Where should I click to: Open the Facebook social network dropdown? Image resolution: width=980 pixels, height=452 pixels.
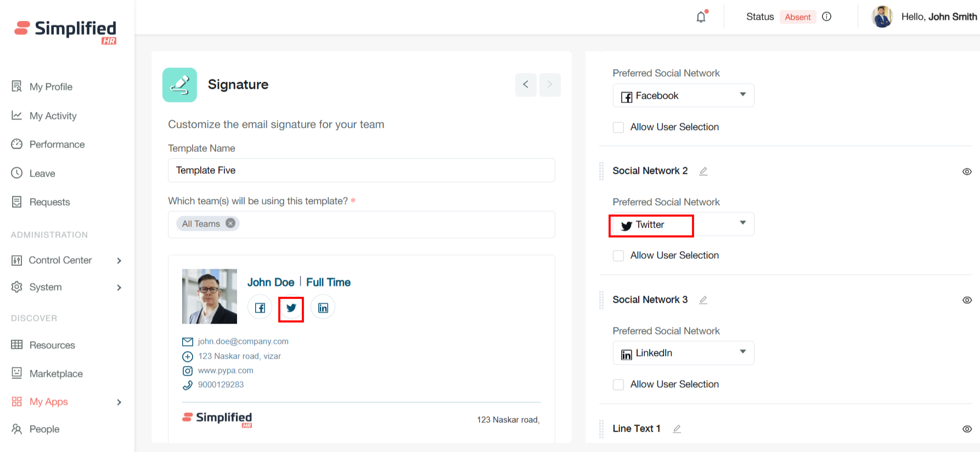coord(683,95)
